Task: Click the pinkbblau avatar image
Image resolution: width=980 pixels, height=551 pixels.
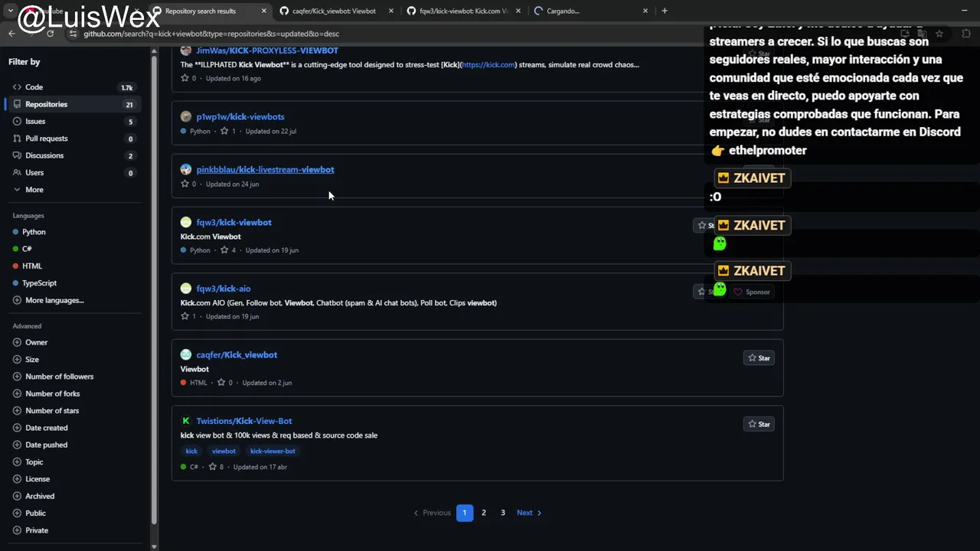Action: tap(186, 169)
